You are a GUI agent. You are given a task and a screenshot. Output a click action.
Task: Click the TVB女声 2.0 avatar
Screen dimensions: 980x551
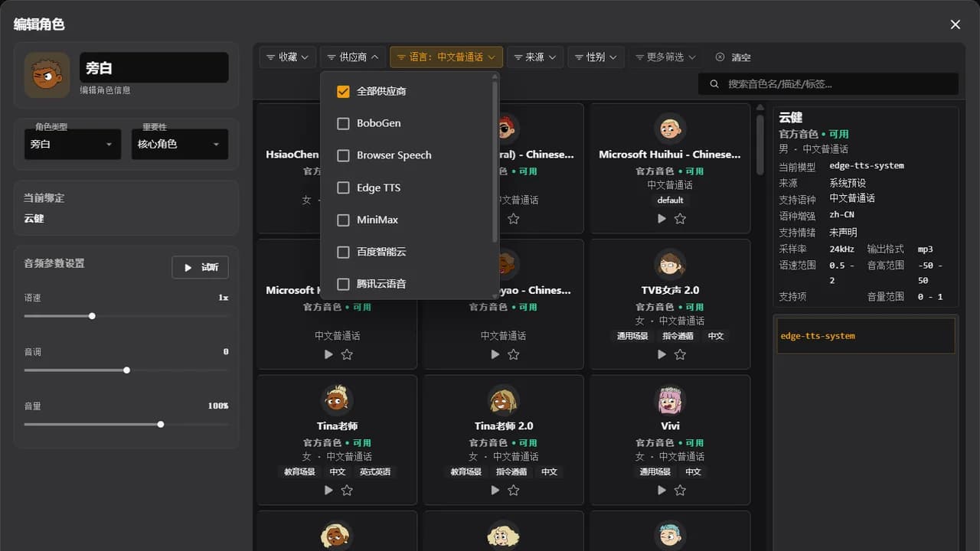coord(670,264)
